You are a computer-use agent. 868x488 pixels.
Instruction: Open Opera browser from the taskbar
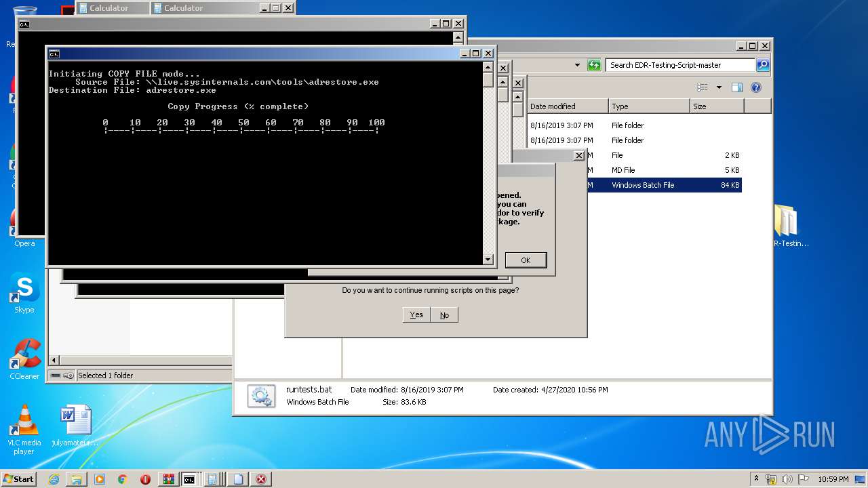145,479
